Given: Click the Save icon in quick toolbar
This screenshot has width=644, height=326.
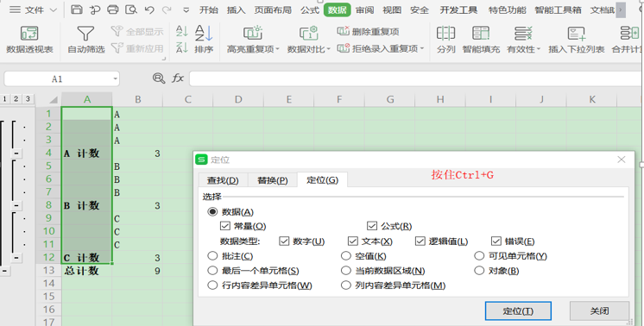Looking at the screenshot, I should (76, 9).
